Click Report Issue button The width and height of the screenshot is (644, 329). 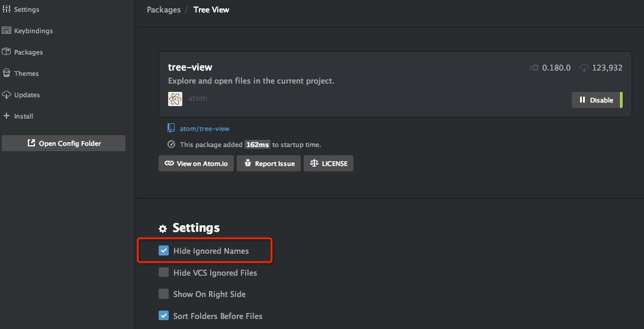(x=269, y=163)
